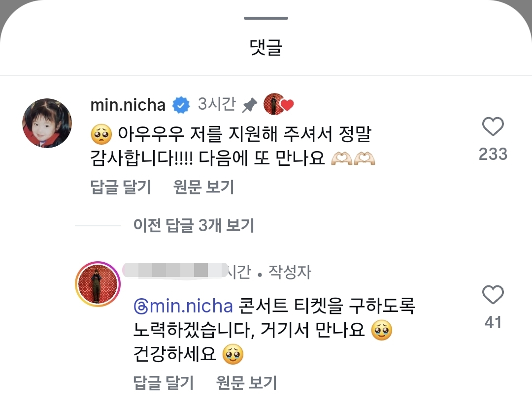Click the sheet drag handle at top

[266, 18]
